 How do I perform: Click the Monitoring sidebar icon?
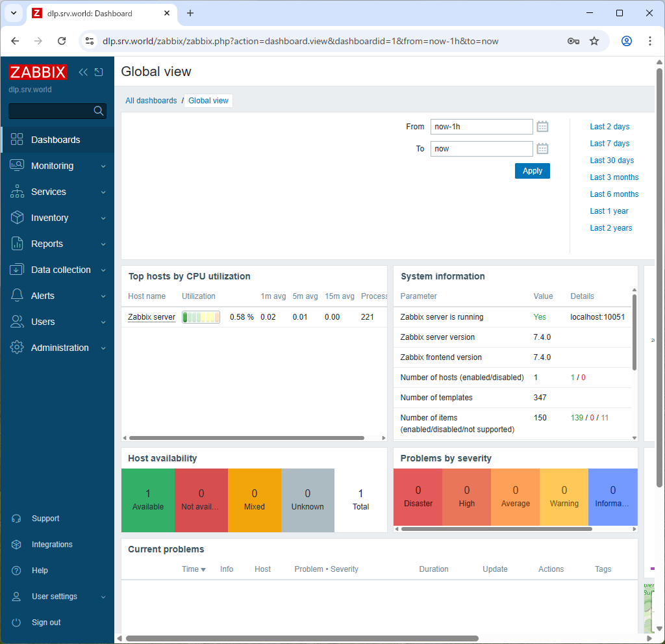(17, 166)
